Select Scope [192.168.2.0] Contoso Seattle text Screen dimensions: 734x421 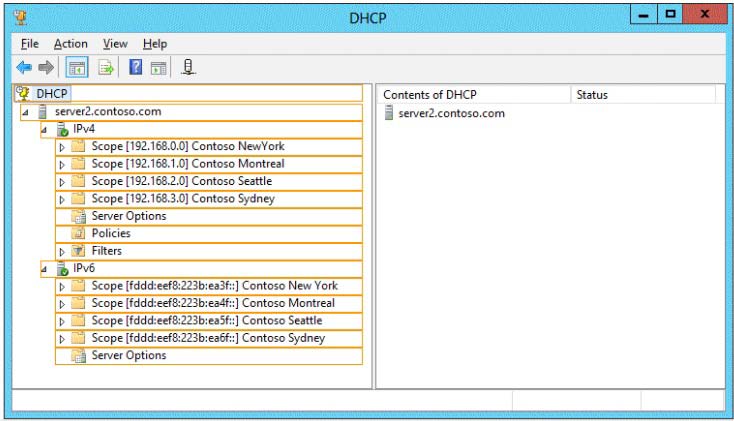[x=182, y=181]
